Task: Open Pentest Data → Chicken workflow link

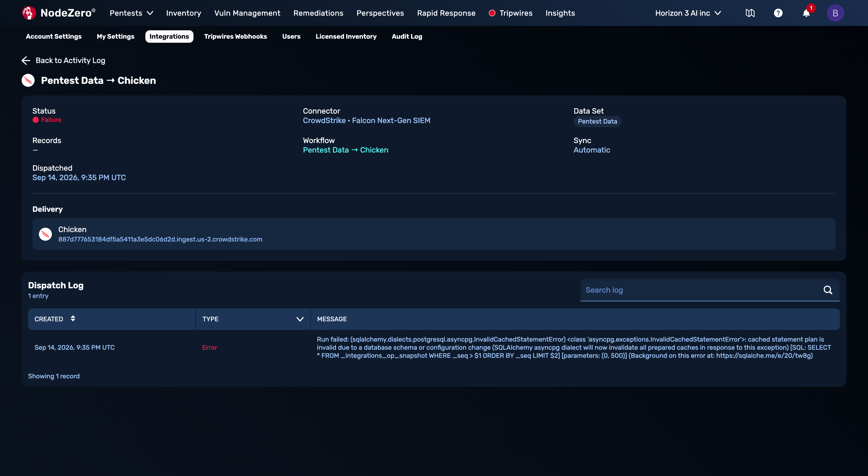Action: (x=345, y=150)
